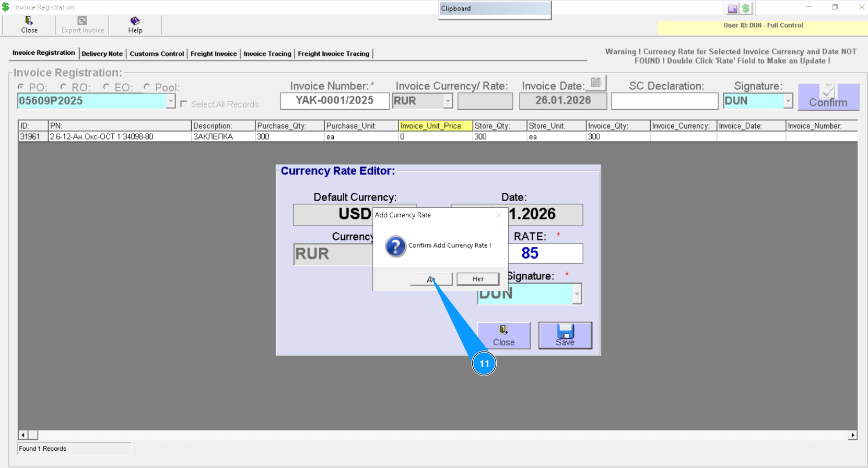Click the Purchase_Qty column header
The height and width of the screenshot is (468, 868).
(x=290, y=126)
